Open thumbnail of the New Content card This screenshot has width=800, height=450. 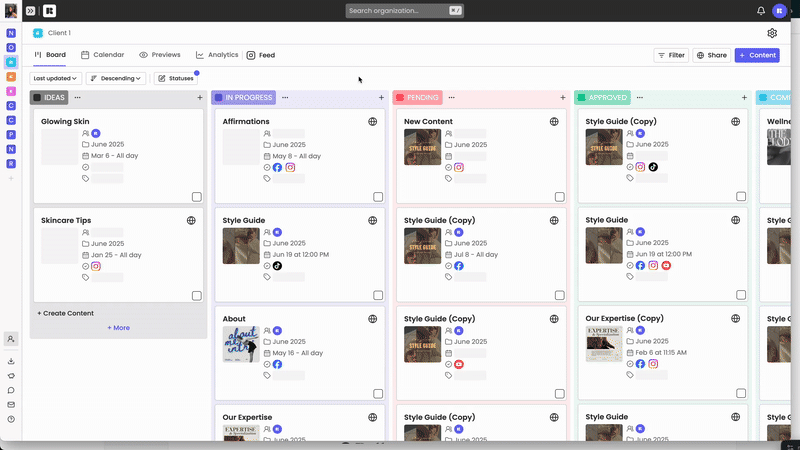[x=422, y=147]
